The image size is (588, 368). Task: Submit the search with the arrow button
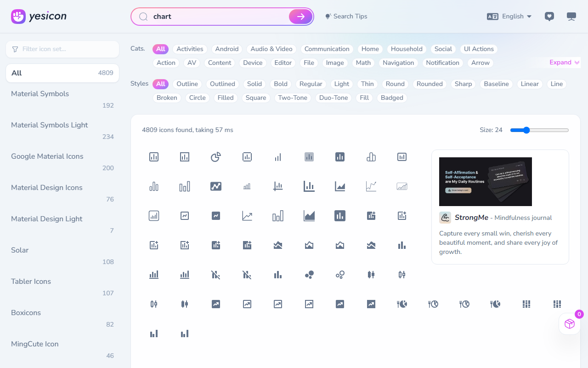pyautogui.click(x=300, y=17)
